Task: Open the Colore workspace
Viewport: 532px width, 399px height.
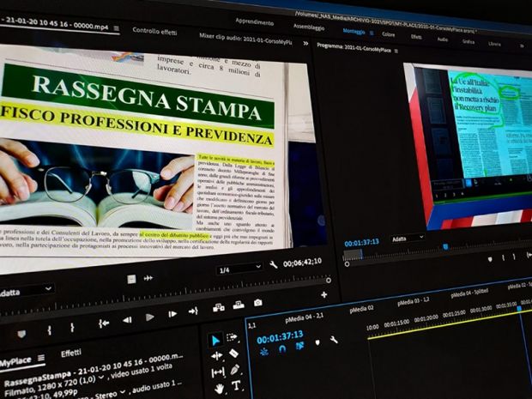Action: click(x=388, y=34)
